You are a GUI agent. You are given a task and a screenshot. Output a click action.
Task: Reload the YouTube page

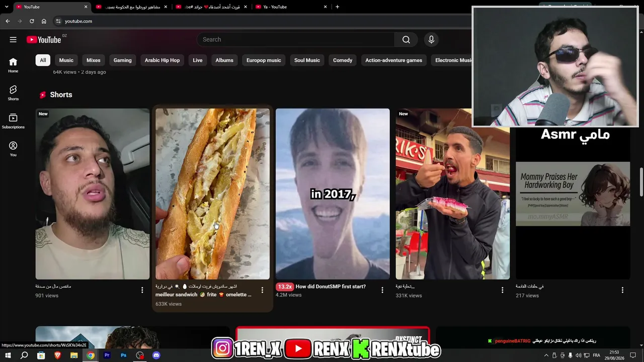coord(32,21)
